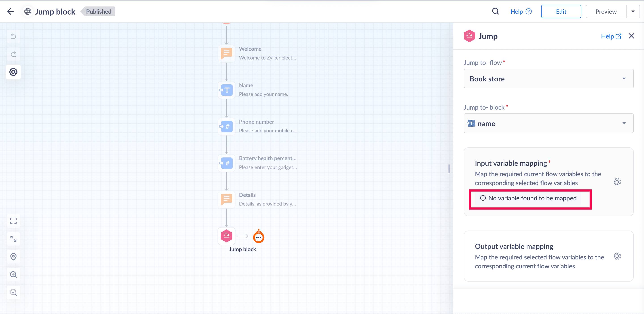The height and width of the screenshot is (314, 644).
Task: Click the Preview button
Action: pyautogui.click(x=606, y=11)
